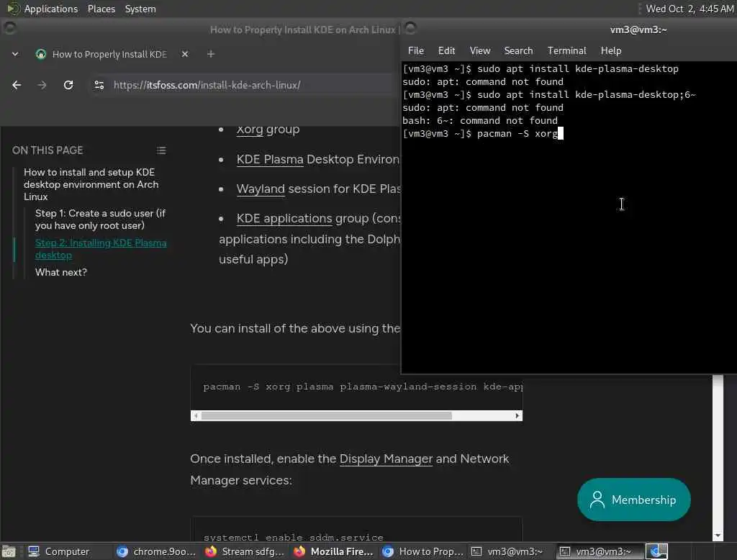Expand the browser tab search chevron

coord(15,54)
